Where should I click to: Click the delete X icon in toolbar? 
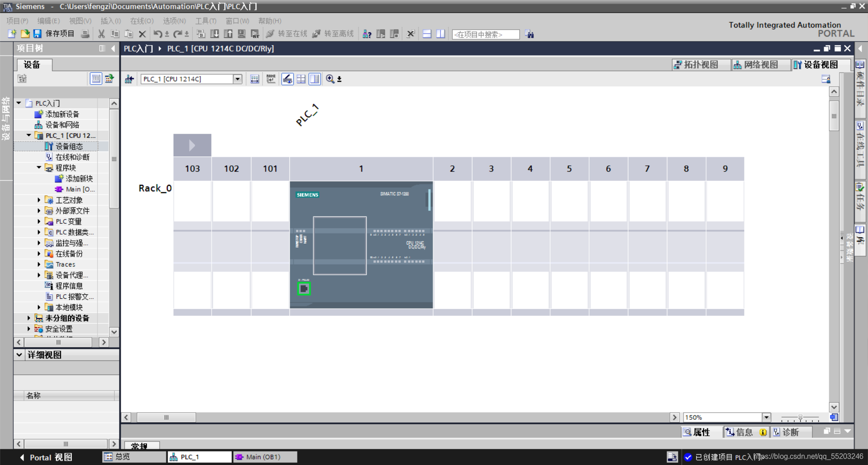pyautogui.click(x=142, y=34)
